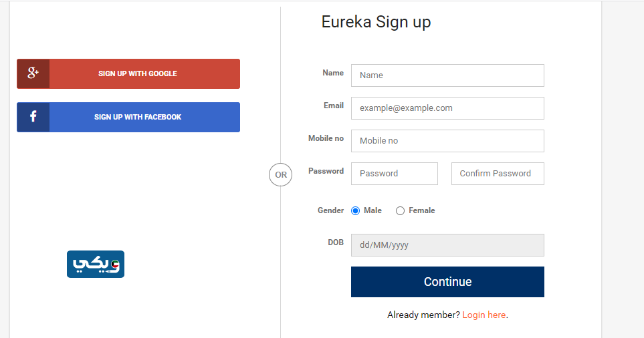The width and height of the screenshot is (644, 338).
Task: Click the blue Arabic wiki logo
Action: pyautogui.click(x=96, y=264)
